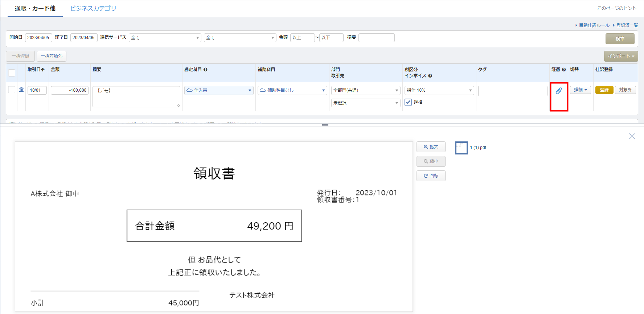The height and width of the screenshot is (314, 644).
Task: Click the A株式会社 御中 text
Action: (55, 194)
